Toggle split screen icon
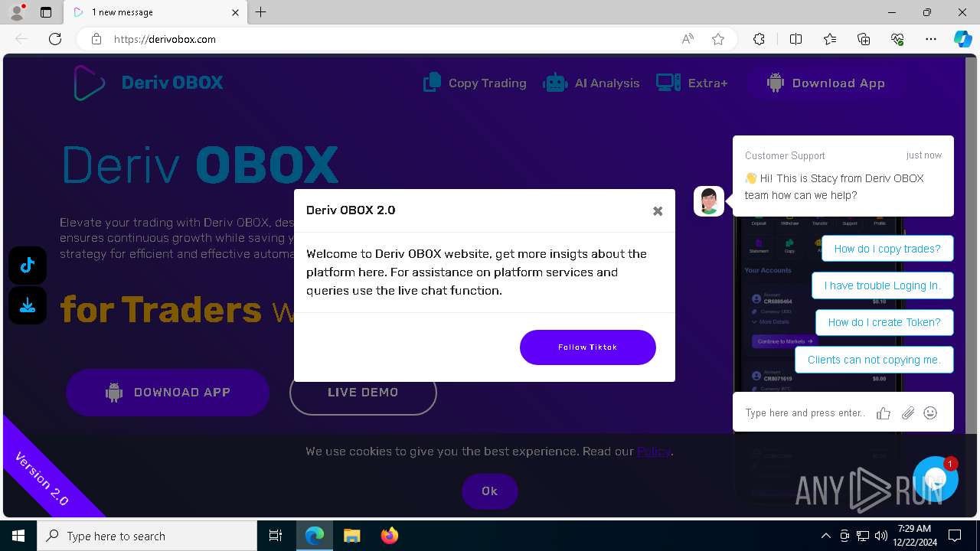The height and width of the screenshot is (551, 980). (x=795, y=39)
